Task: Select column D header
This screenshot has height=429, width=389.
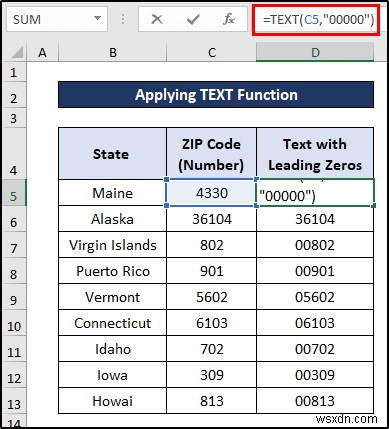Action: pos(315,53)
